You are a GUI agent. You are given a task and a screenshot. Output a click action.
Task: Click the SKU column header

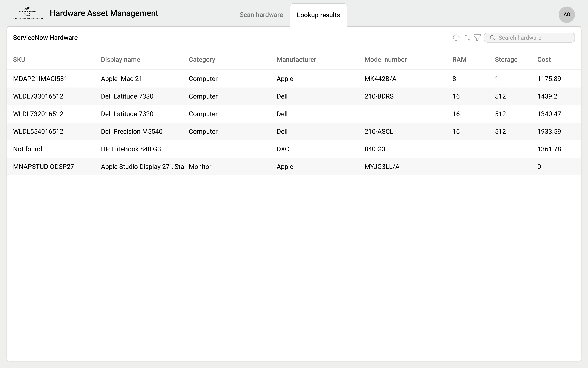point(19,60)
